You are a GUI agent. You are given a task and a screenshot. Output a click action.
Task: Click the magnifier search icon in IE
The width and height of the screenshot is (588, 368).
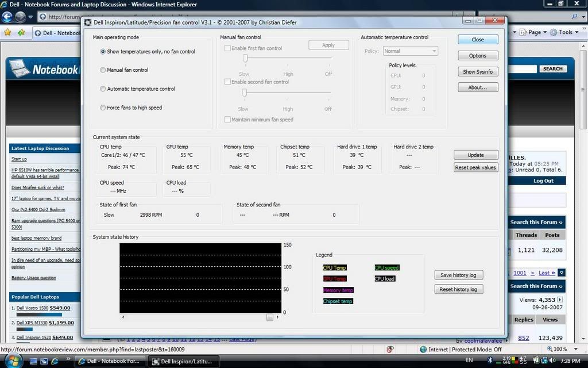click(x=574, y=17)
